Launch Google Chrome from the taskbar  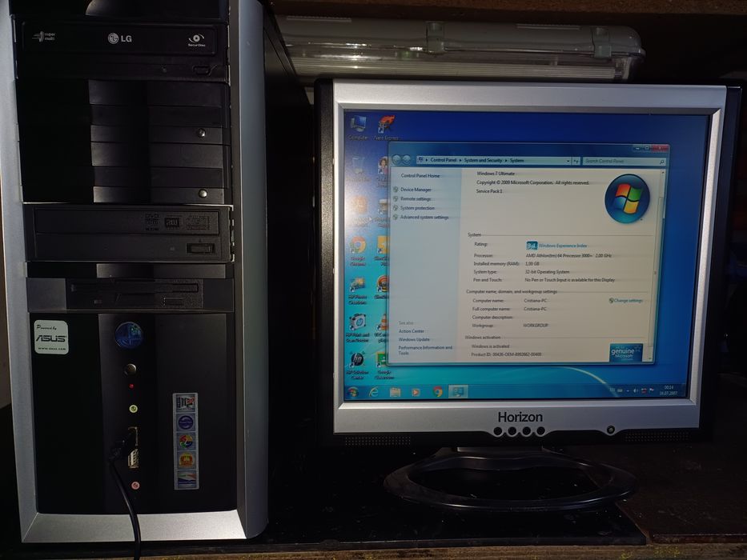click(x=437, y=392)
